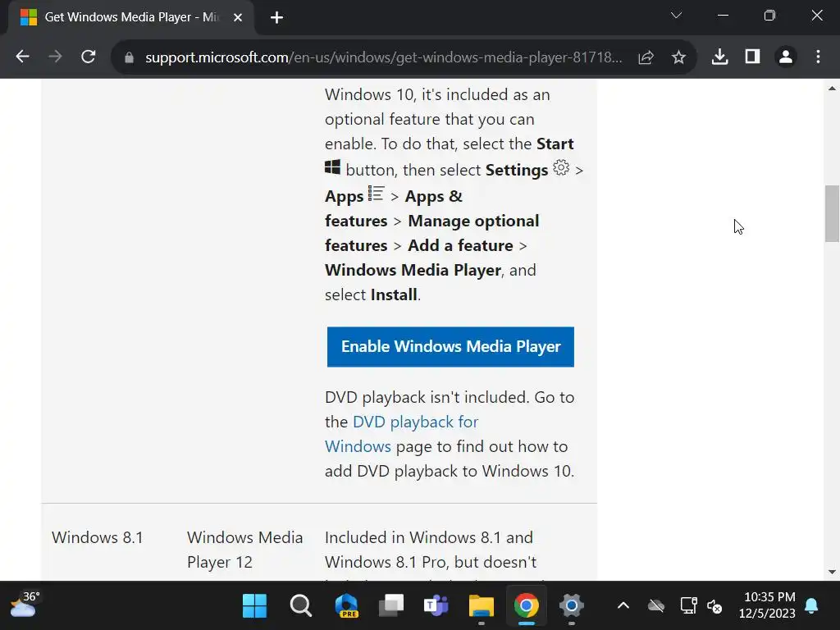This screenshot has width=840, height=630.
Task: Launch the Edge PRE app from taskbar
Action: click(347, 605)
